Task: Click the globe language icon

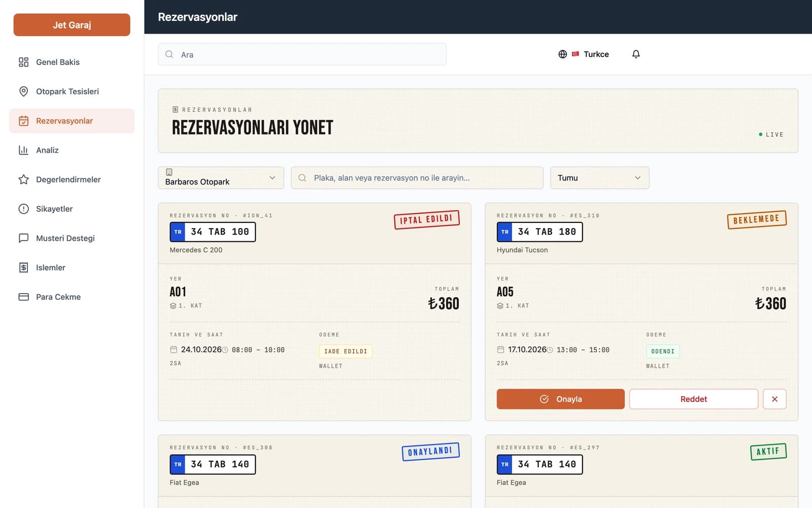Action: pos(562,54)
